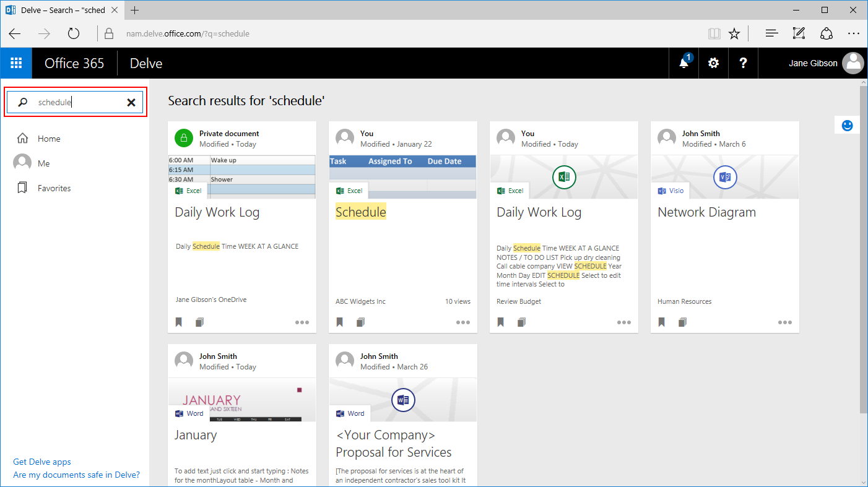Screen dimensions: 868x487
Task: Bookmark the private Daily Work Log card
Action: [x=179, y=322]
